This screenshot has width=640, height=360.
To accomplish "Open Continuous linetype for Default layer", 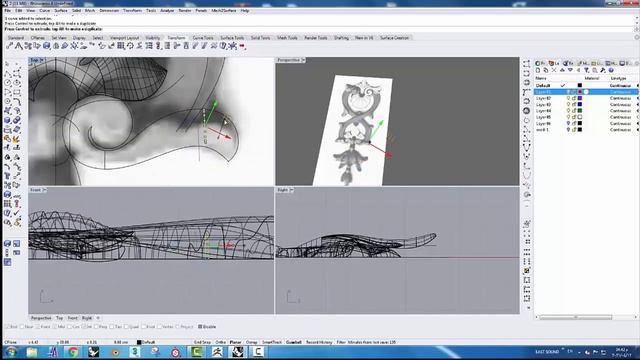I will (x=620, y=86).
